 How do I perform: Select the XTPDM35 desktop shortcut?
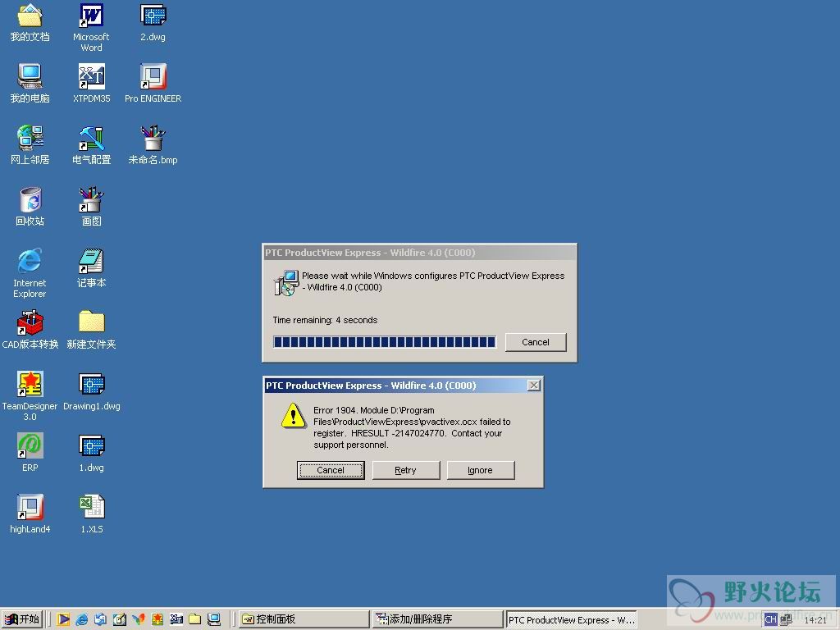click(x=92, y=84)
